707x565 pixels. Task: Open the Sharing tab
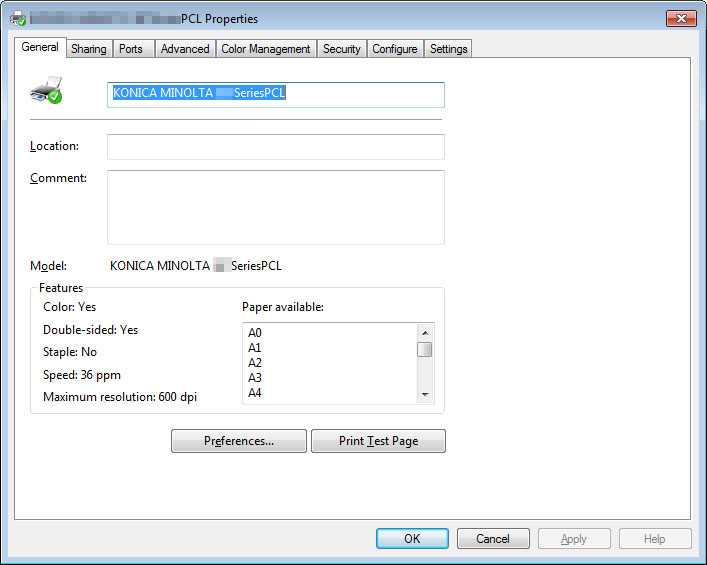89,49
